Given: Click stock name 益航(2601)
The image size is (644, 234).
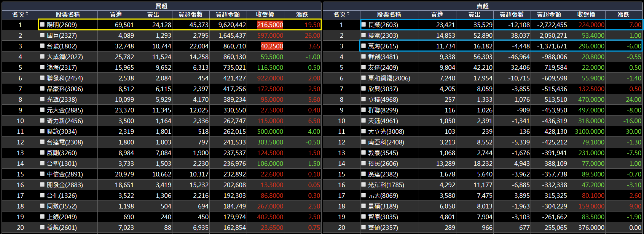Looking at the screenshot, I should click(62, 228).
